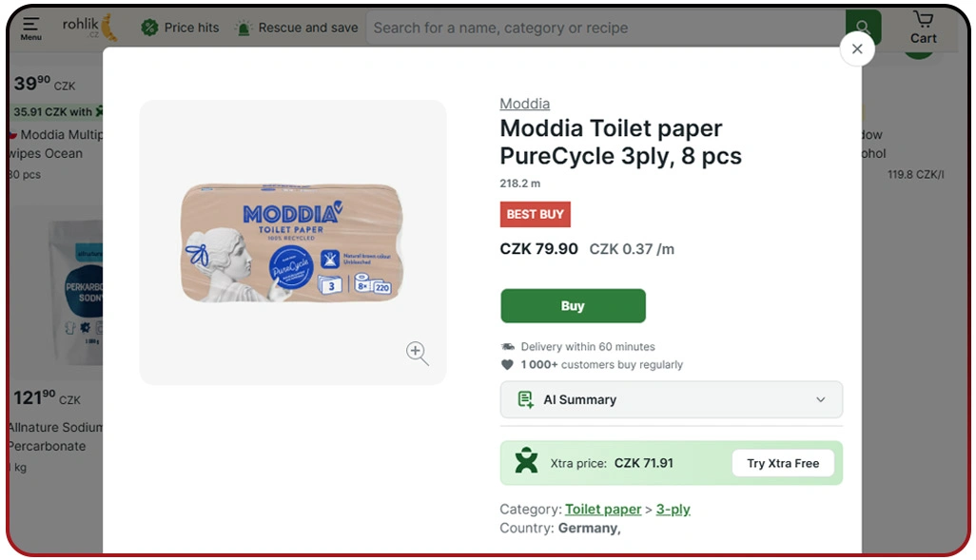
Task: Open the 3-ply category link
Action: (x=673, y=509)
